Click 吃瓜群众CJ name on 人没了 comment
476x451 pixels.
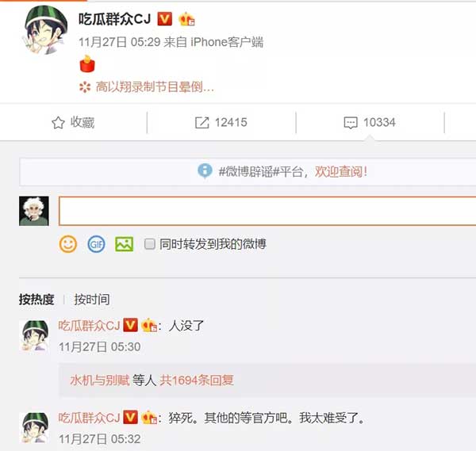[x=89, y=326]
